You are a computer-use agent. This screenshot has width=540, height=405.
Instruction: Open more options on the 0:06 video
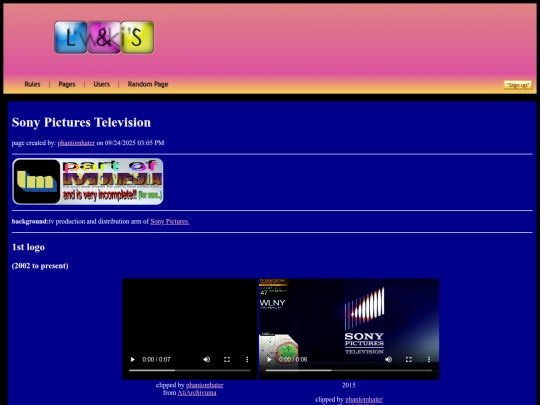[429, 360]
